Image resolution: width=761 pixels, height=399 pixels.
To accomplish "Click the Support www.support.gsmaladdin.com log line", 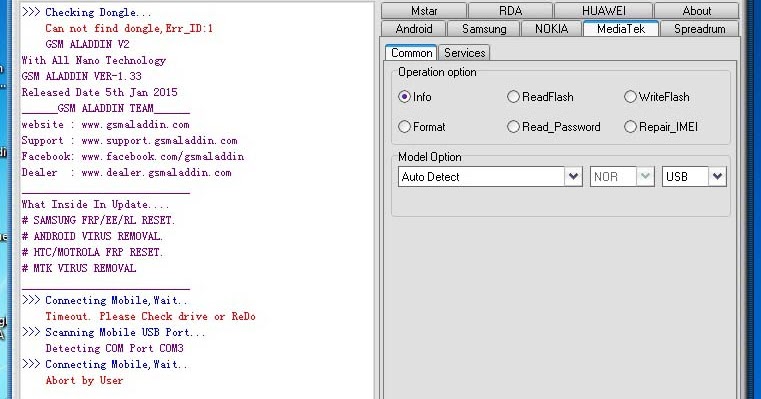I will click(129, 140).
